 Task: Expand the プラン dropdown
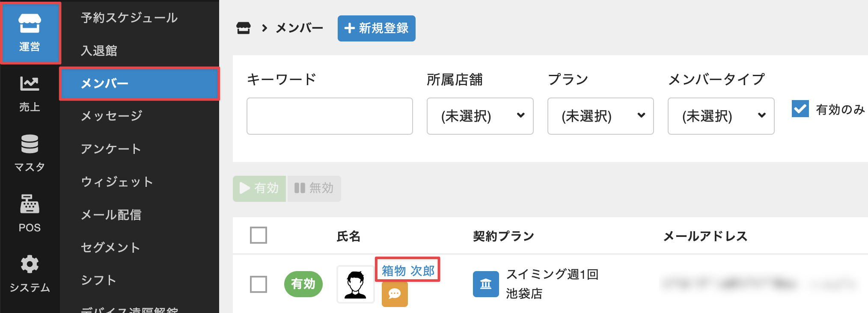click(x=600, y=116)
